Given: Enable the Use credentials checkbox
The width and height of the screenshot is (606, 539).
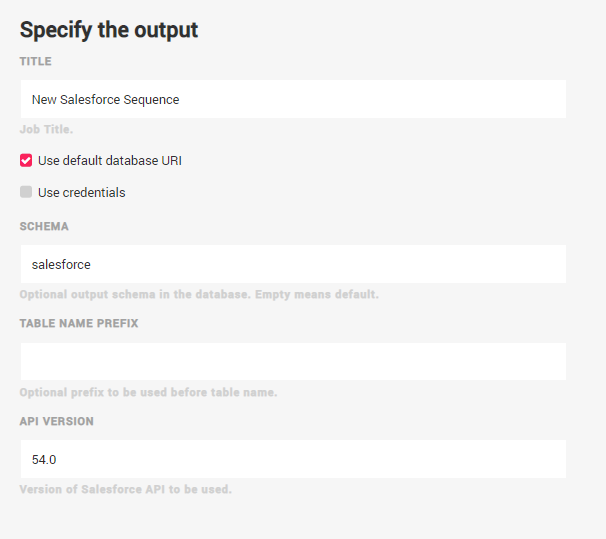Looking at the screenshot, I should 26,192.
